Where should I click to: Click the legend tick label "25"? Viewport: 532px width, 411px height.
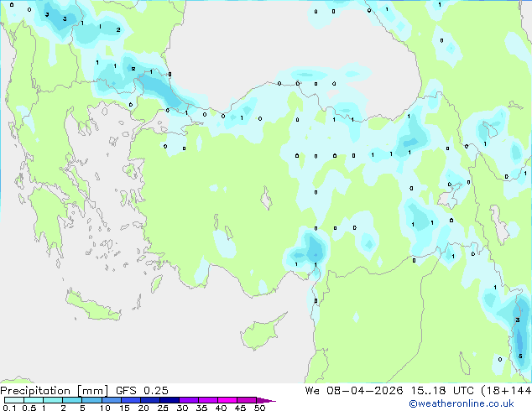[x=163, y=408]
